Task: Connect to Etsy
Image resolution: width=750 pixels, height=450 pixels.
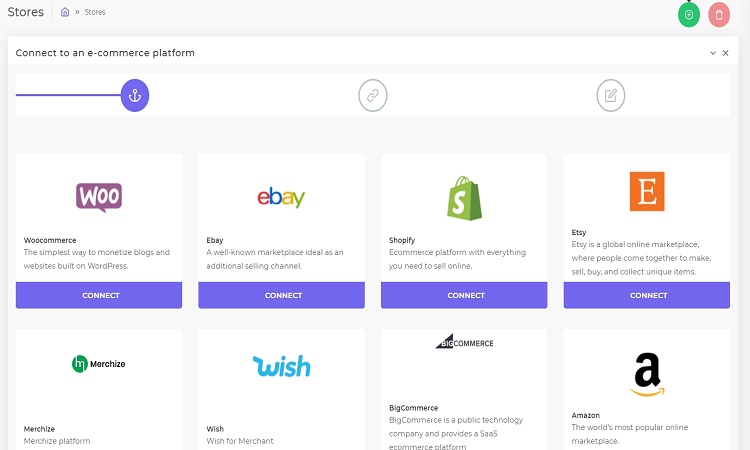Action: 647,295
